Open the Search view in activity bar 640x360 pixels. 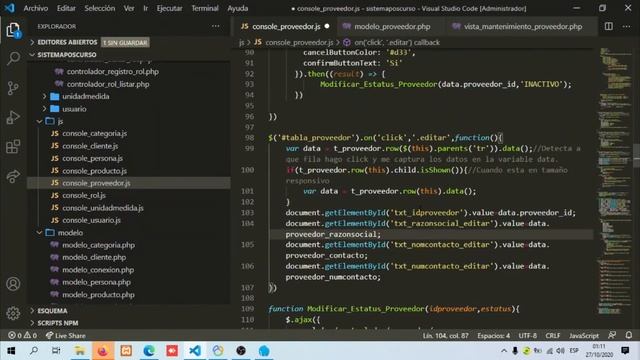13,59
